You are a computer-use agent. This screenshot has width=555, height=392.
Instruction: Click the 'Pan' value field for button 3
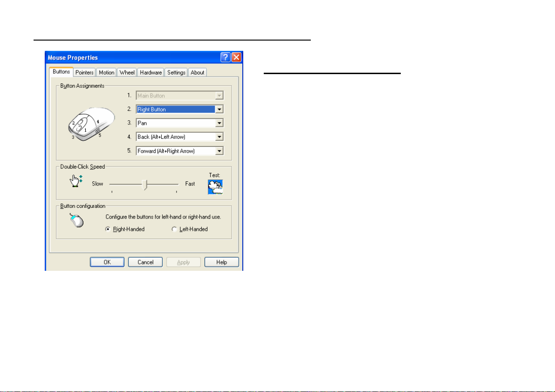click(x=176, y=123)
